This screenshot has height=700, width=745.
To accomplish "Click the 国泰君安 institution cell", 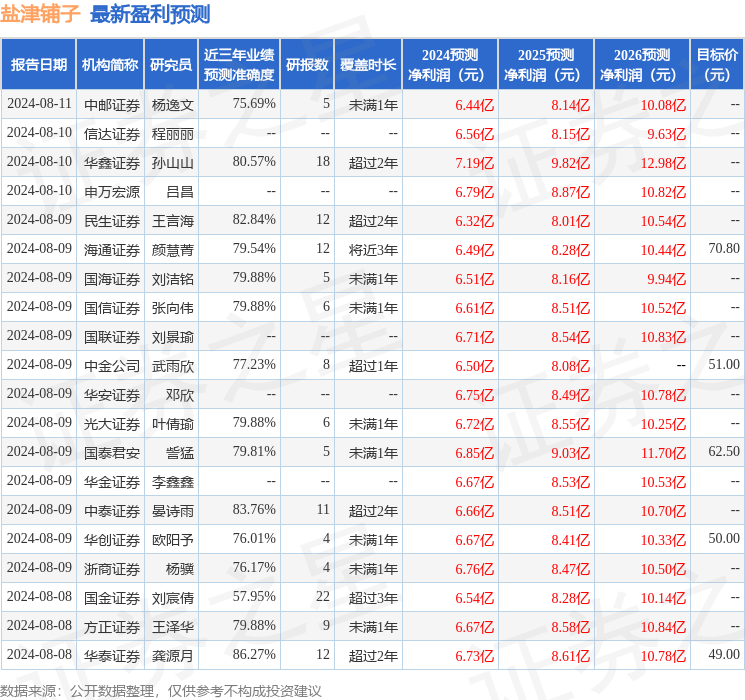I will (112, 453).
